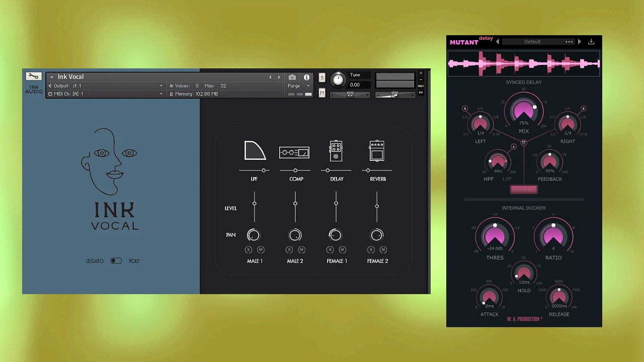This screenshot has width=644, height=362.
Task: Mute the FEMALE 1 voice
Action: [342, 250]
